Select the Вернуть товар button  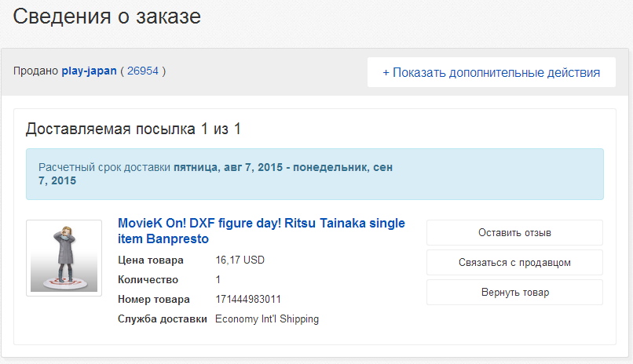coord(514,293)
